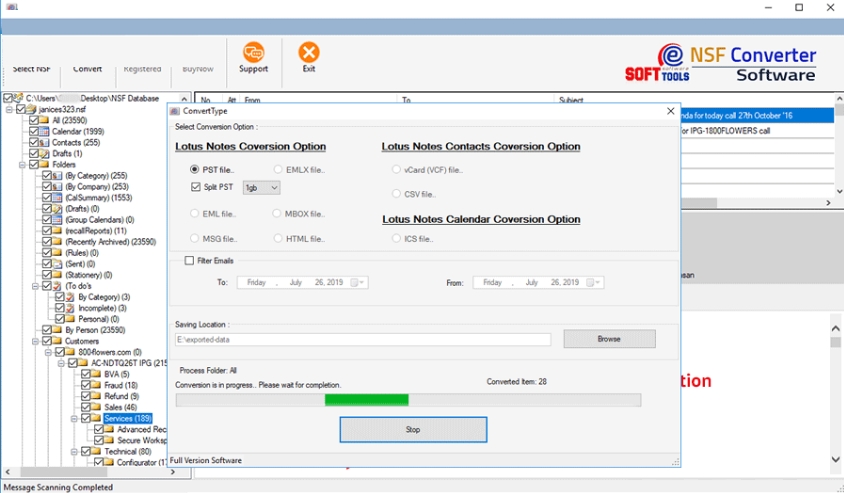Click the Contacts folder icon in tree
This screenshot has width=844, height=493.
(45, 142)
